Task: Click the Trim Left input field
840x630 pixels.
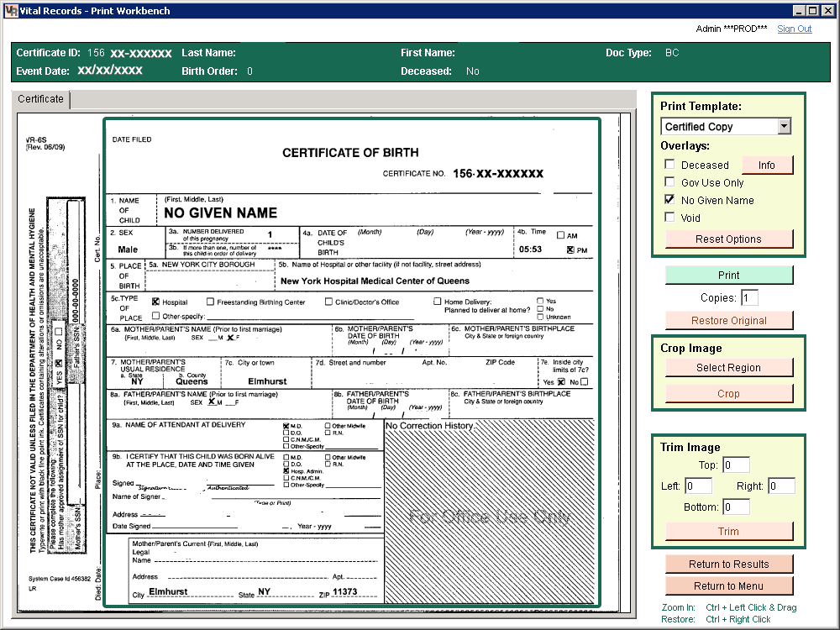Action: (x=699, y=486)
